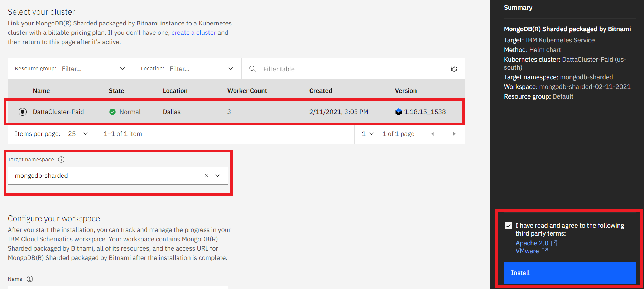Open the Items per page dropdown

coord(78,134)
